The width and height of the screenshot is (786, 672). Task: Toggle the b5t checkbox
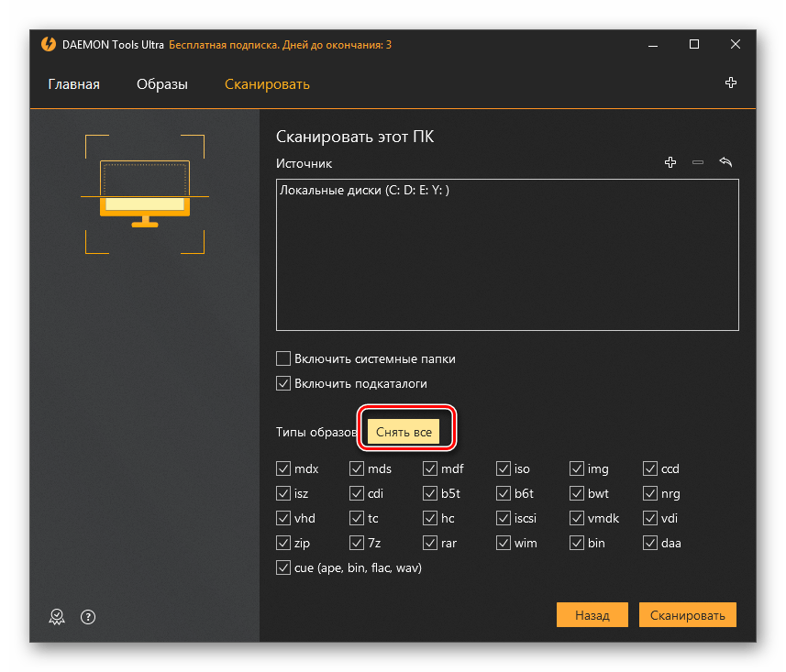429,493
